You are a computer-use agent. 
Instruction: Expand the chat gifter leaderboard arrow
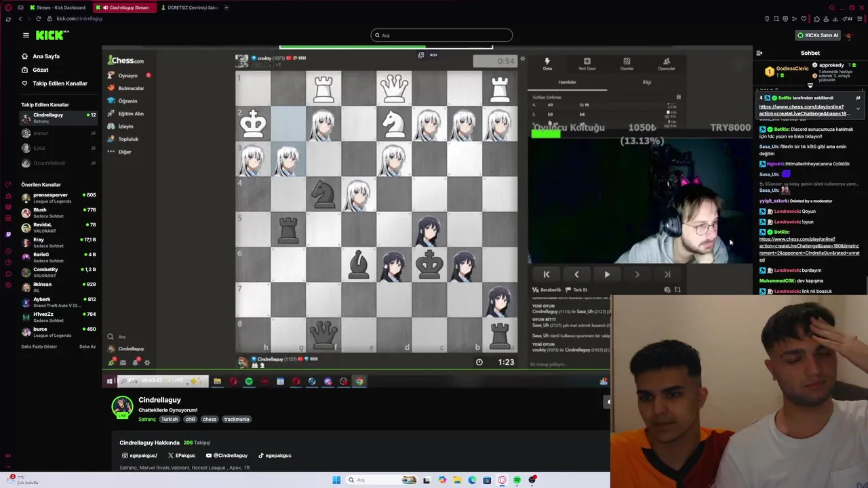click(x=810, y=85)
